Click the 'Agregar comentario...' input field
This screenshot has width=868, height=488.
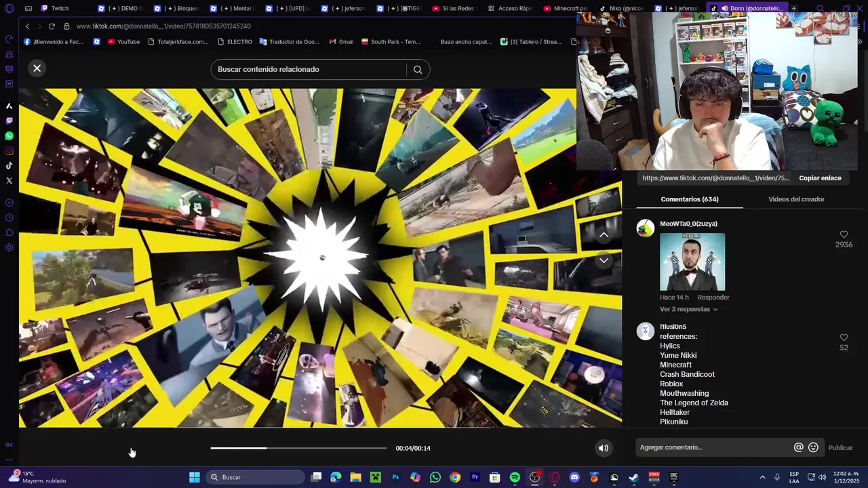coord(715,447)
